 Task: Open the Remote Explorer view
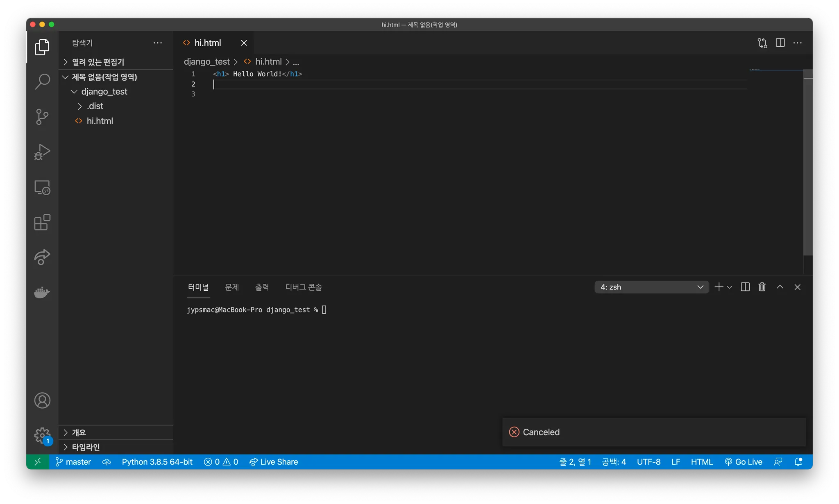pos(42,188)
